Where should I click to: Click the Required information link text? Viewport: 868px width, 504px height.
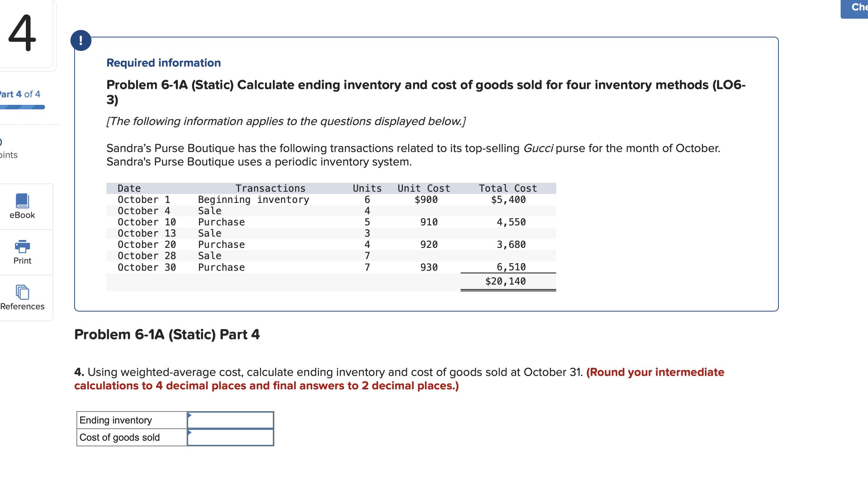pos(163,63)
